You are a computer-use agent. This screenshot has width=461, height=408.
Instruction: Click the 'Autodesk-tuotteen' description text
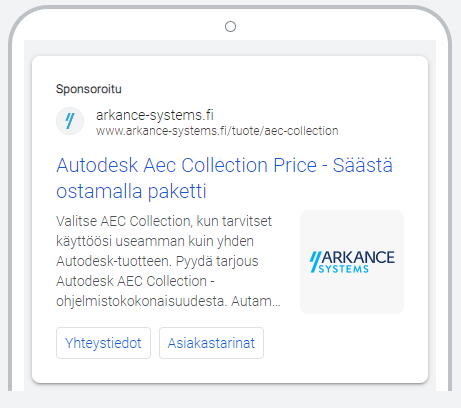(114, 261)
